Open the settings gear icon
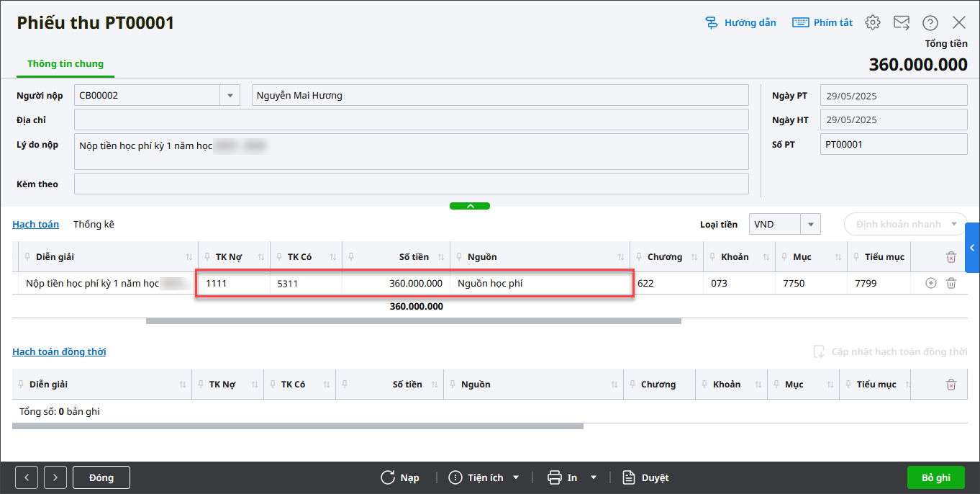This screenshot has width=980, height=494. point(872,22)
